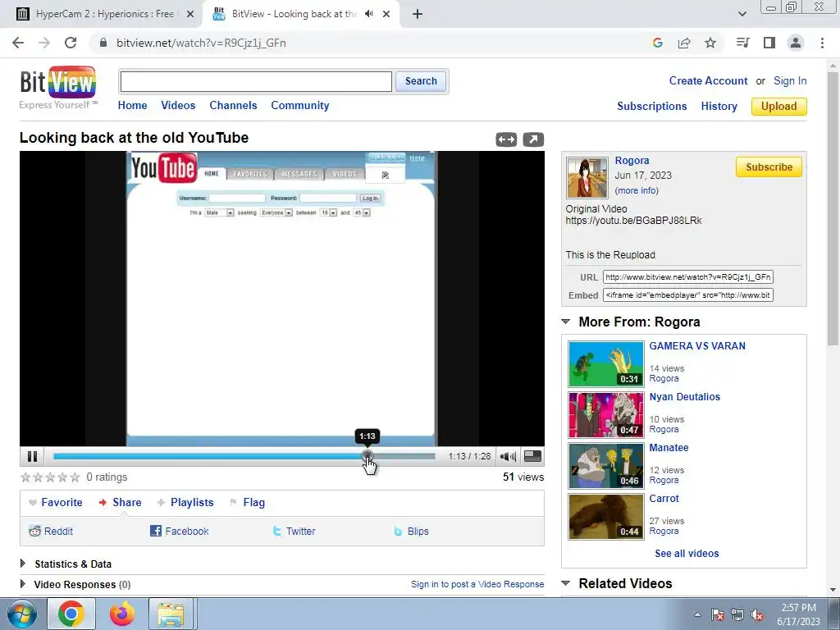Toggle the player fullscreen button
The width and height of the screenshot is (840, 630).
(532, 456)
